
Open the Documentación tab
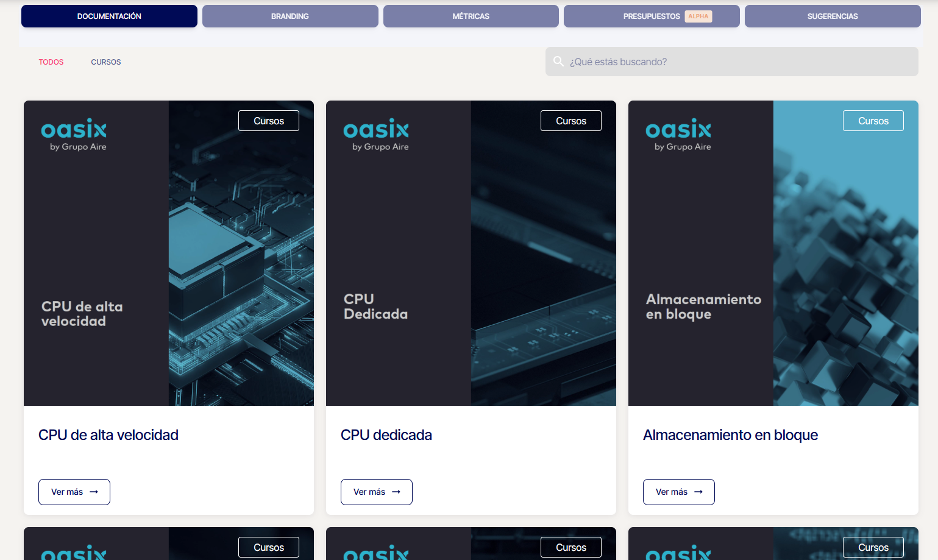tap(109, 16)
